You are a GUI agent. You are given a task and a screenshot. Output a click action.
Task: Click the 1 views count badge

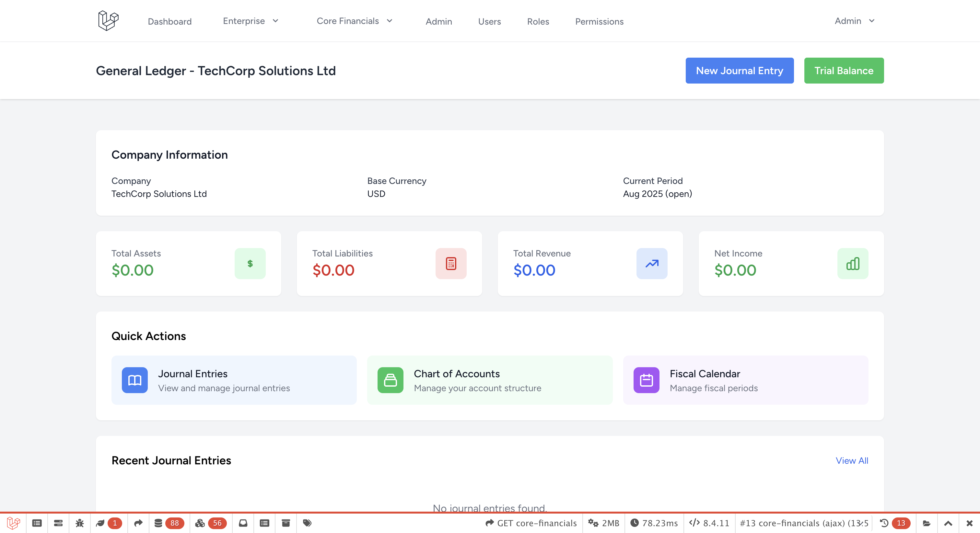tap(115, 523)
